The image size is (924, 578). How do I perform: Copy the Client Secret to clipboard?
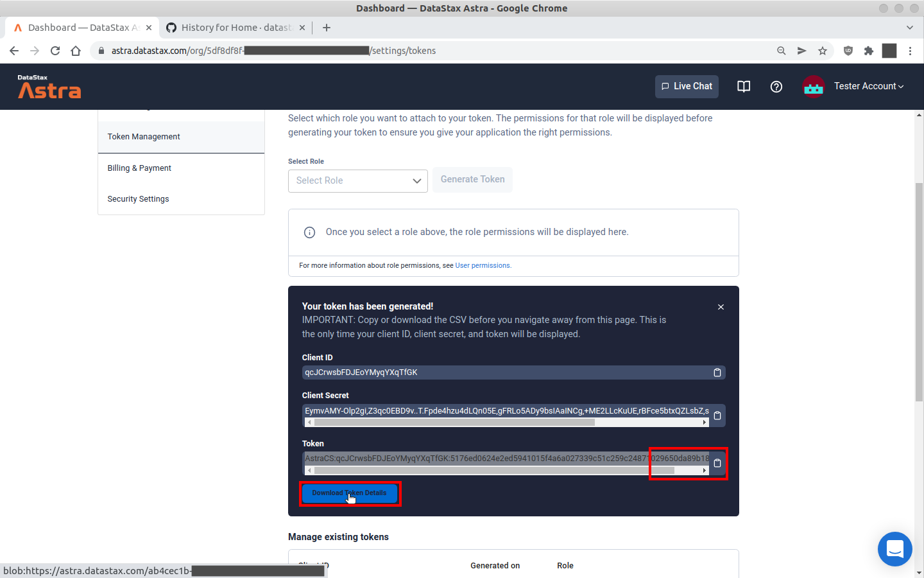click(x=717, y=416)
